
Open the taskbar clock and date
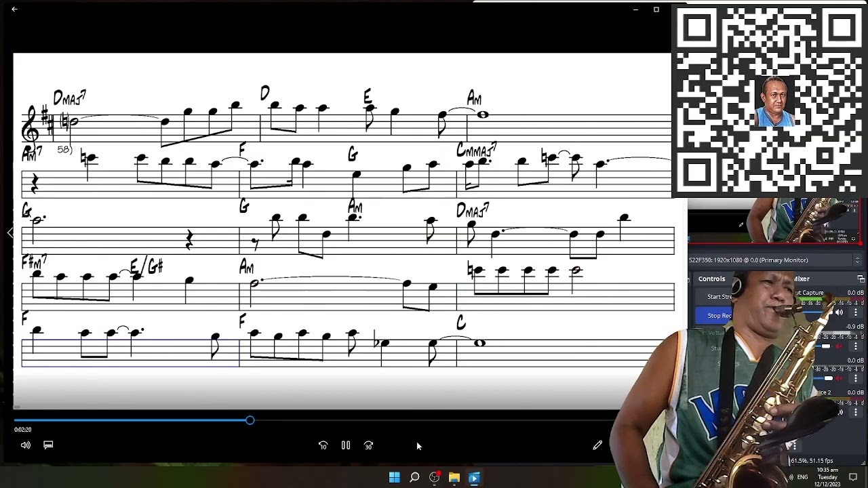point(827,477)
